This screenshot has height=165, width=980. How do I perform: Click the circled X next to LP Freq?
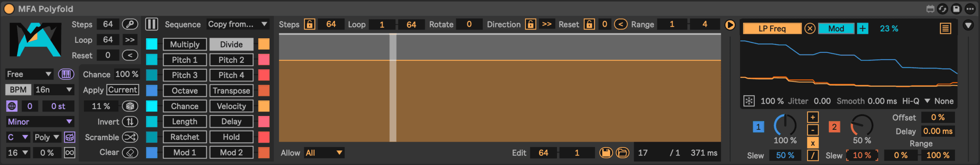pyautogui.click(x=810, y=29)
